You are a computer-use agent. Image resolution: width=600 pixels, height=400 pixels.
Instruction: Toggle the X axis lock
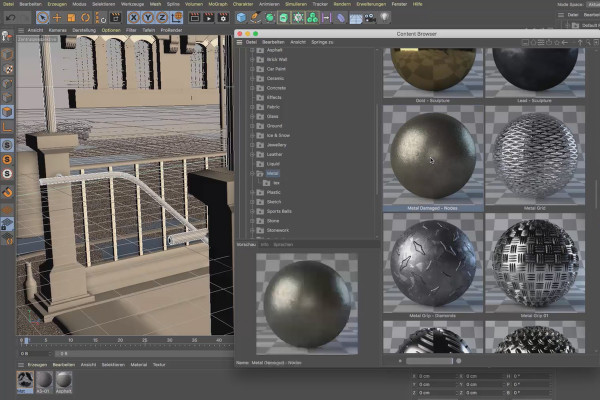134,18
